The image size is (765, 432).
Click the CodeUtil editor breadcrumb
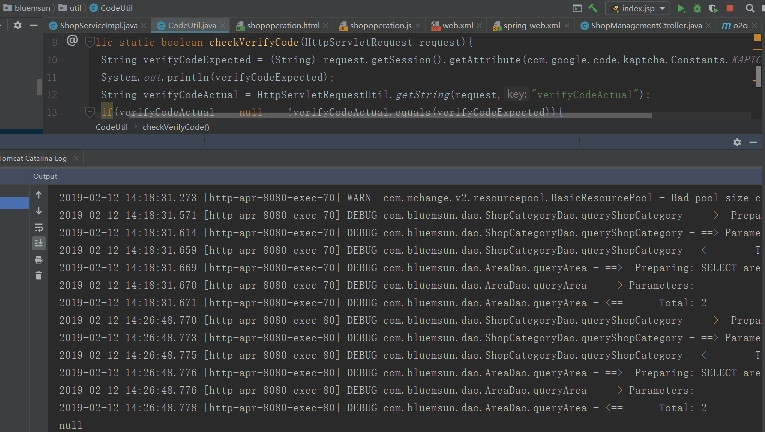click(111, 127)
